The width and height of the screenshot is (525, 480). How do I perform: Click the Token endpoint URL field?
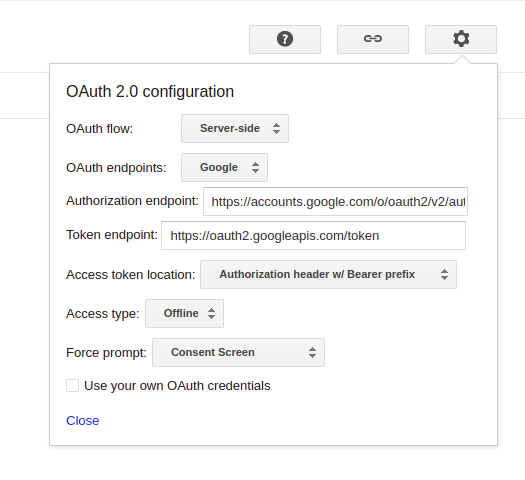point(313,235)
